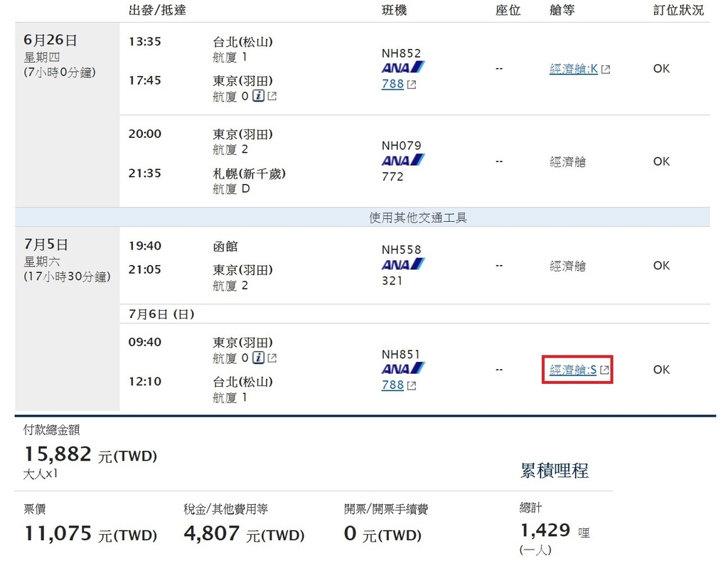728x578 pixels.
Task: Click 札幌(新千歲) destination text
Action: point(250,173)
